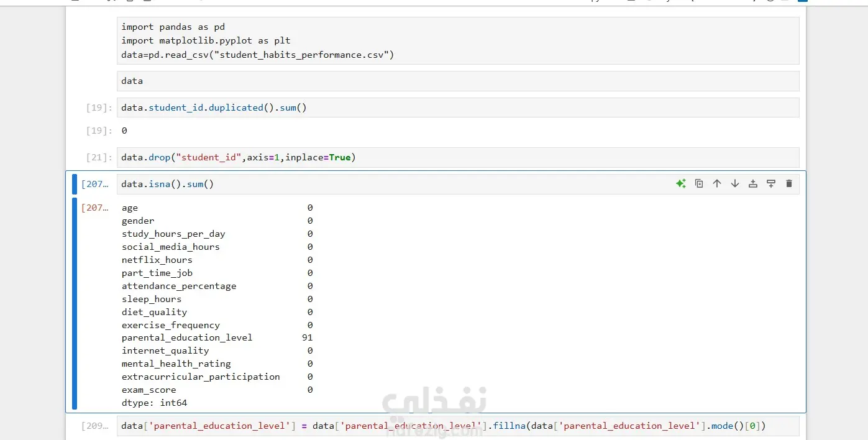Click 'import matplotlib.pyplot as plt' line
This screenshot has width=868, height=440.
(x=206, y=40)
